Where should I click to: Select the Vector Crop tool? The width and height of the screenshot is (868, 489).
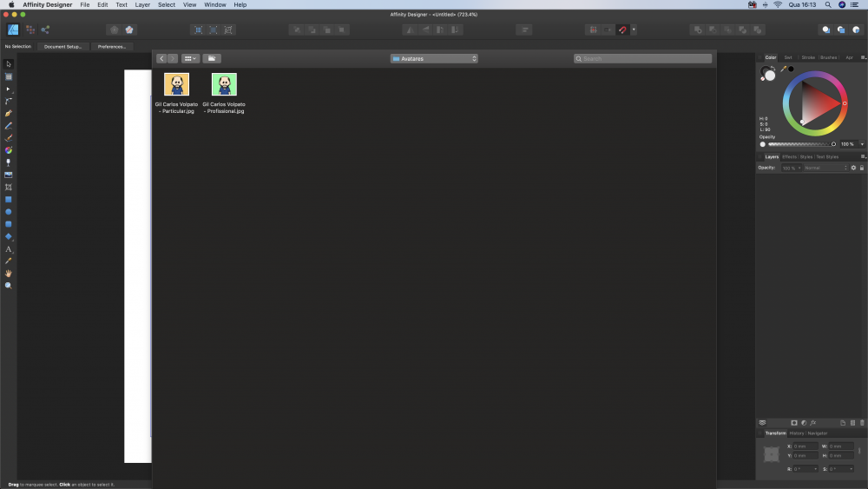coord(9,188)
